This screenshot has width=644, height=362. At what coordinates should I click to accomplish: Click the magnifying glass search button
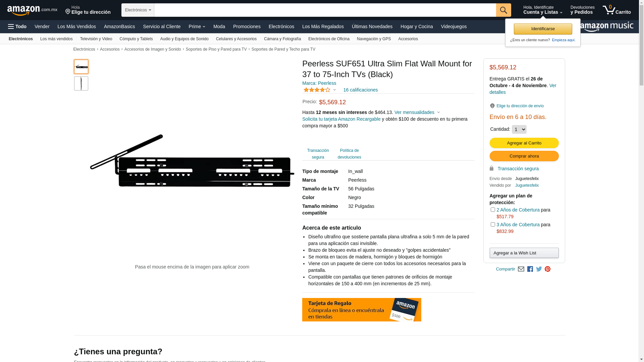[x=503, y=10]
